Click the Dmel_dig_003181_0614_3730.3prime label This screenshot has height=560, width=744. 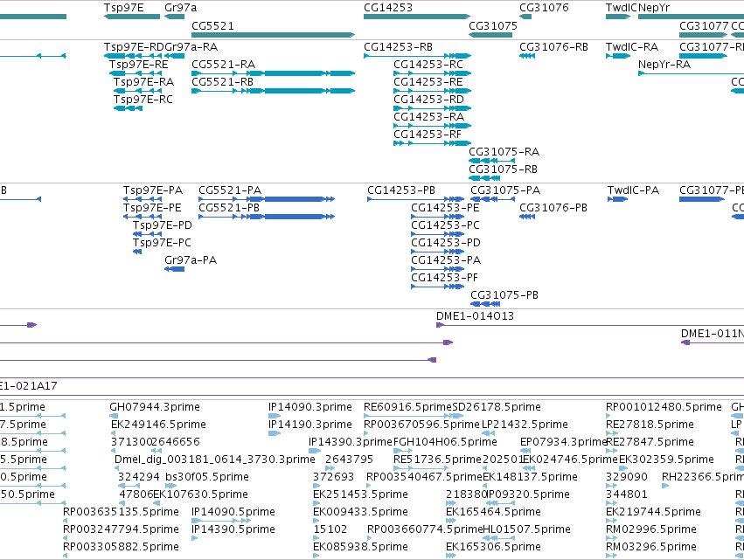[x=215, y=459]
